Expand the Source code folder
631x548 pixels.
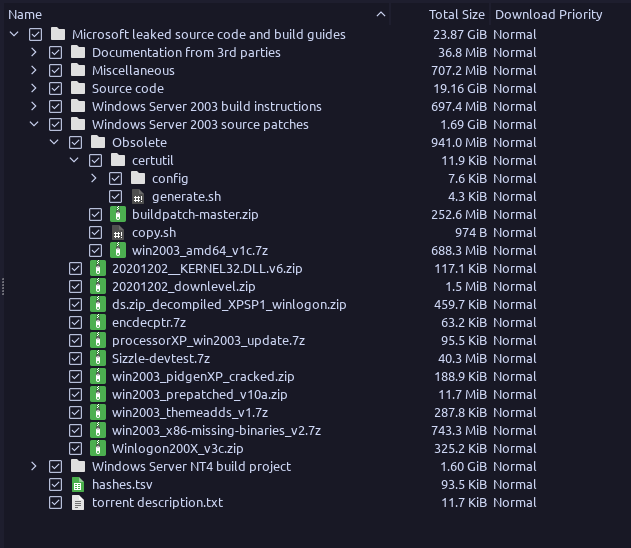(34, 88)
